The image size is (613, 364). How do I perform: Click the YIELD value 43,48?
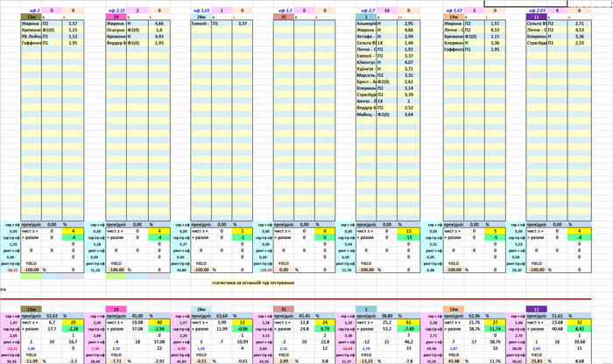pos(454,361)
